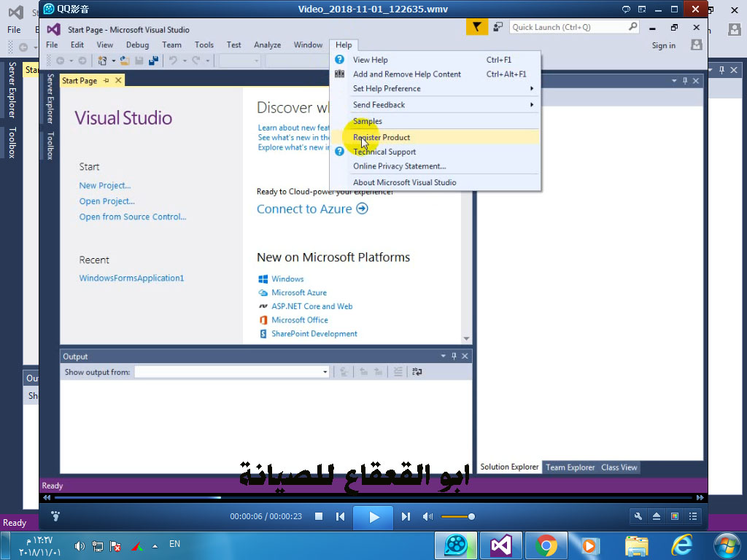This screenshot has width=747, height=560.
Task: Stop the video in QQ player
Action: pos(319,517)
